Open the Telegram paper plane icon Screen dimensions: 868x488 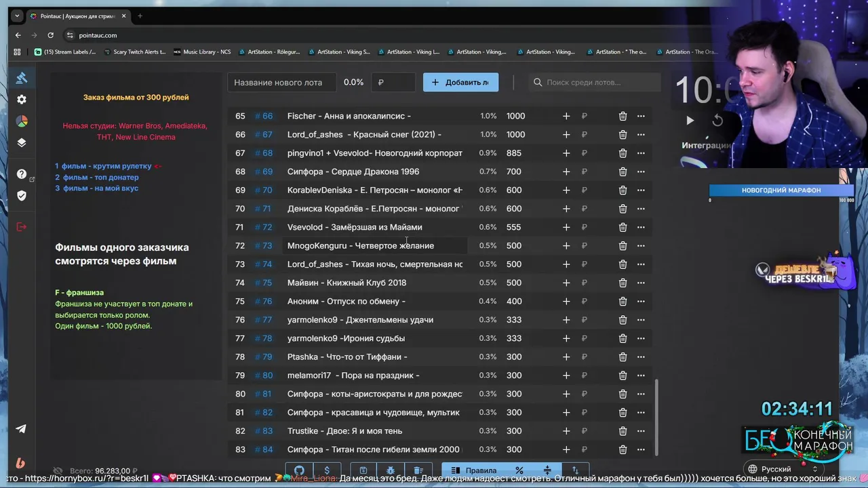click(21, 428)
